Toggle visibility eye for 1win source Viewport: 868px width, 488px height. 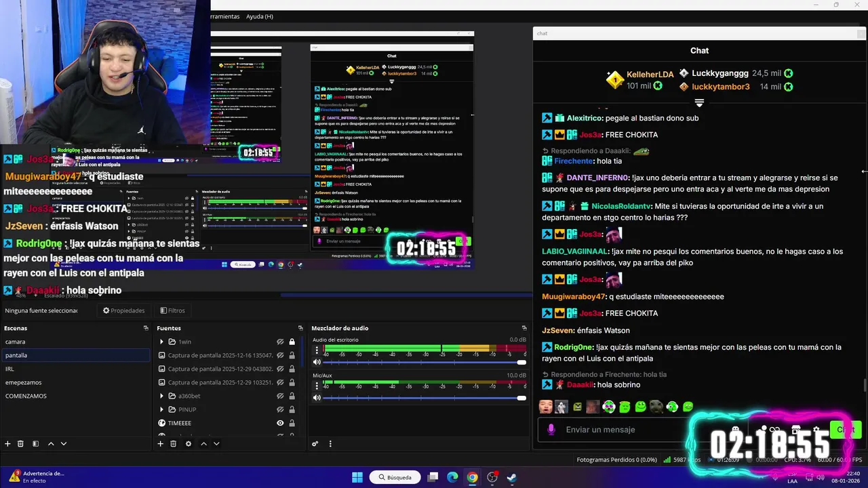click(x=280, y=342)
